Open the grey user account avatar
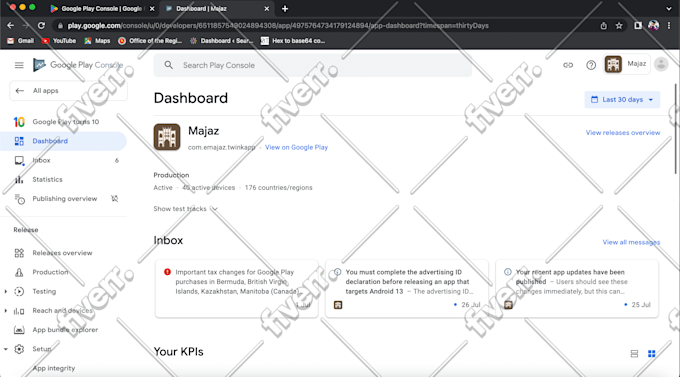This screenshot has height=377, width=680. pos(661,64)
